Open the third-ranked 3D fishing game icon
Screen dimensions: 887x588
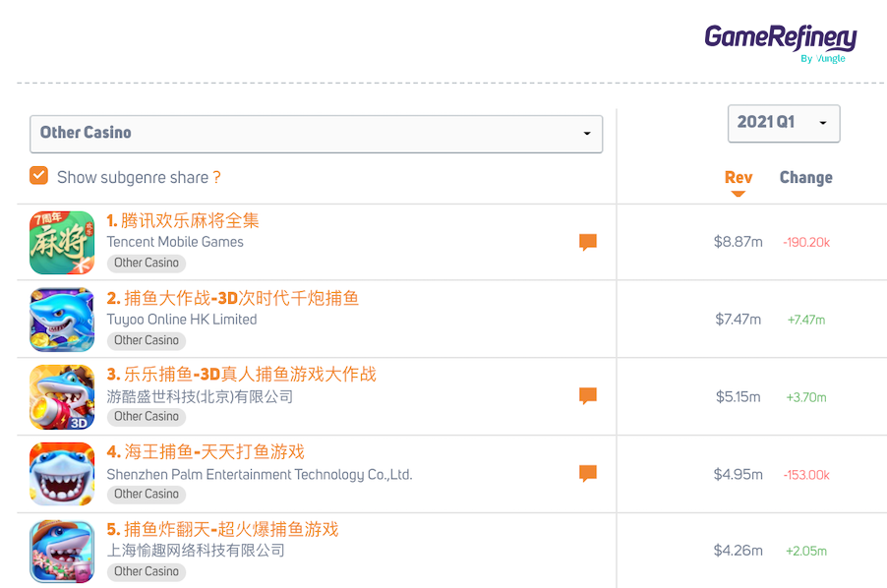62,396
